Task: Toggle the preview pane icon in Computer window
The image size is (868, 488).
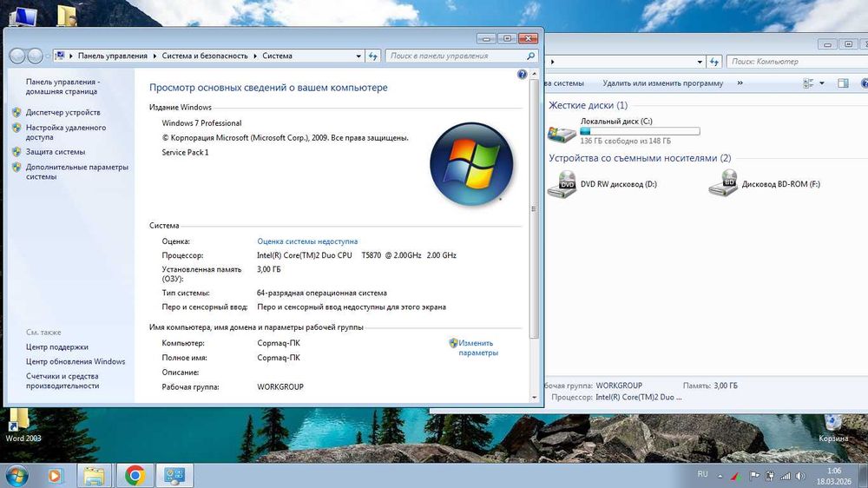Action: coord(843,83)
